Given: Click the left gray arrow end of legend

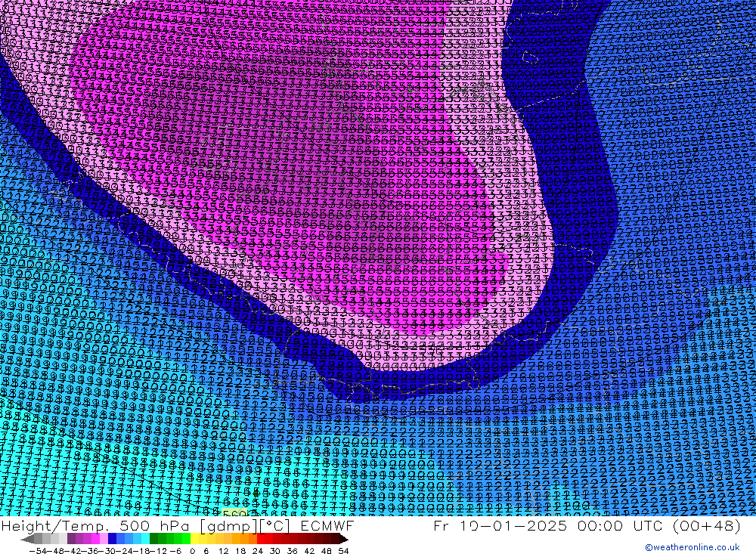Looking at the screenshot, I should point(27,540).
